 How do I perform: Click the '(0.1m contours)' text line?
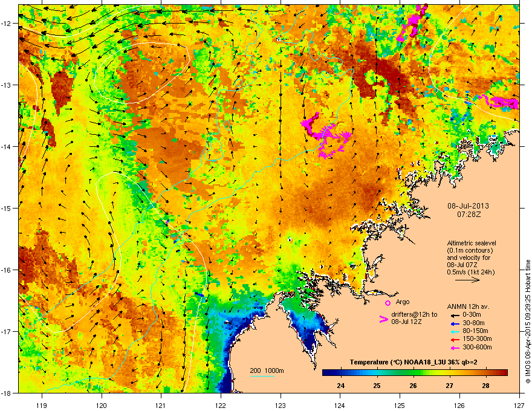tap(470, 250)
